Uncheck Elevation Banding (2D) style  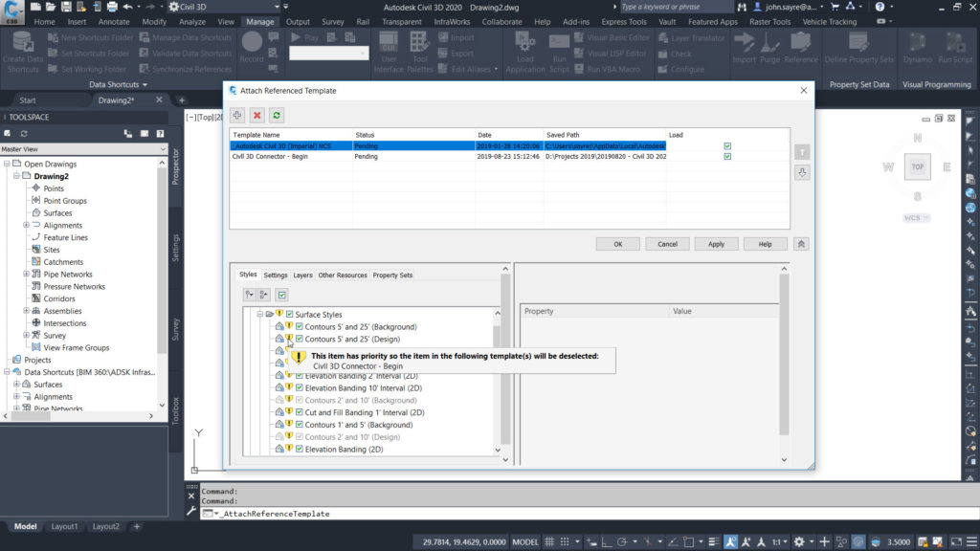point(300,449)
